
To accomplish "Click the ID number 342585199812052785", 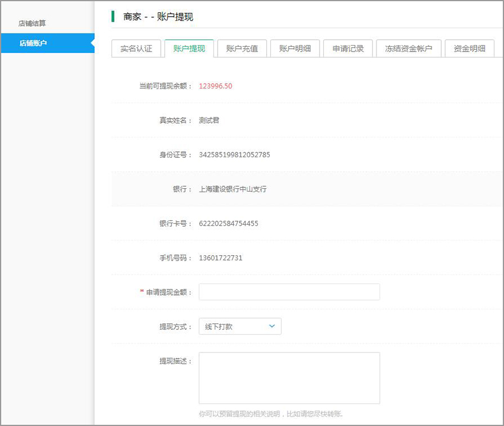I will 234,155.
